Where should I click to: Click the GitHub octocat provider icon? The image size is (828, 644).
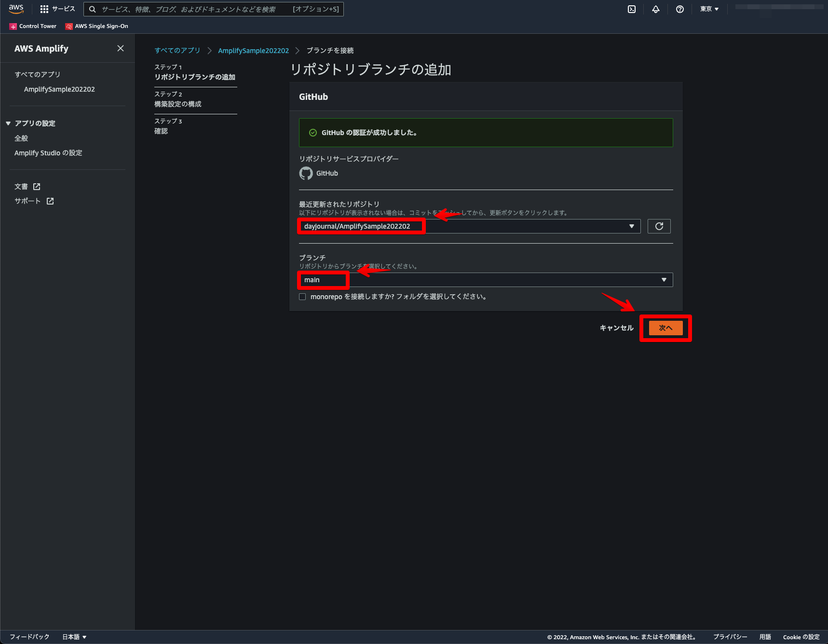306,173
